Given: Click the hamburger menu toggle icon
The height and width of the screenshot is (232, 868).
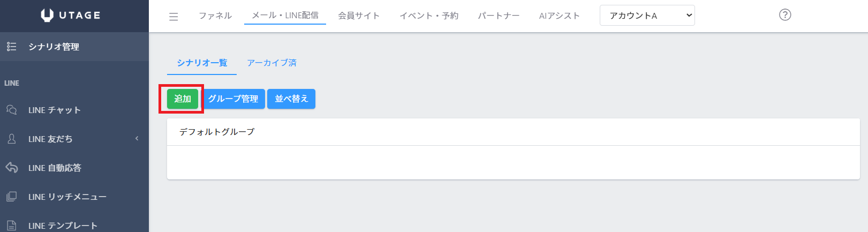Looking at the screenshot, I should tap(173, 17).
